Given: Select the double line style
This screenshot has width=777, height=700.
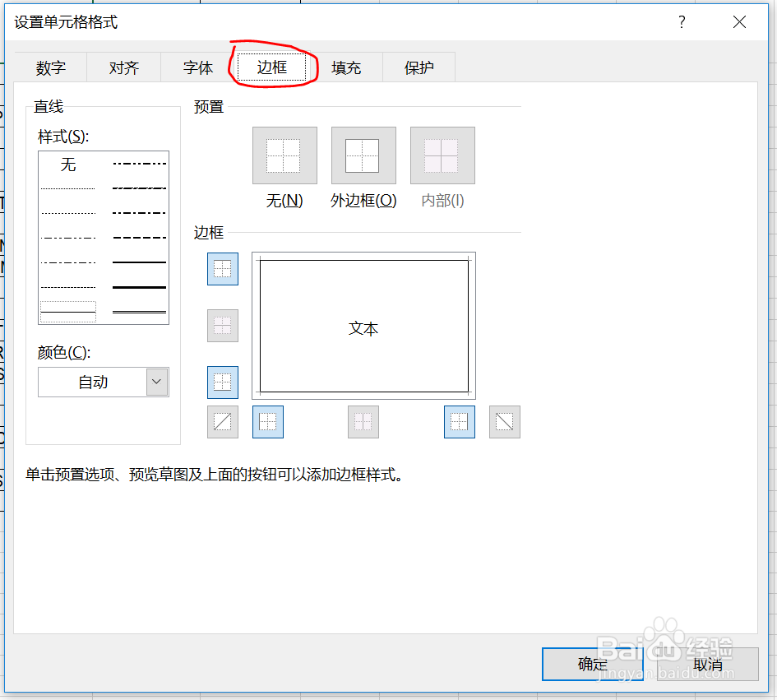Looking at the screenshot, I should 139,313.
